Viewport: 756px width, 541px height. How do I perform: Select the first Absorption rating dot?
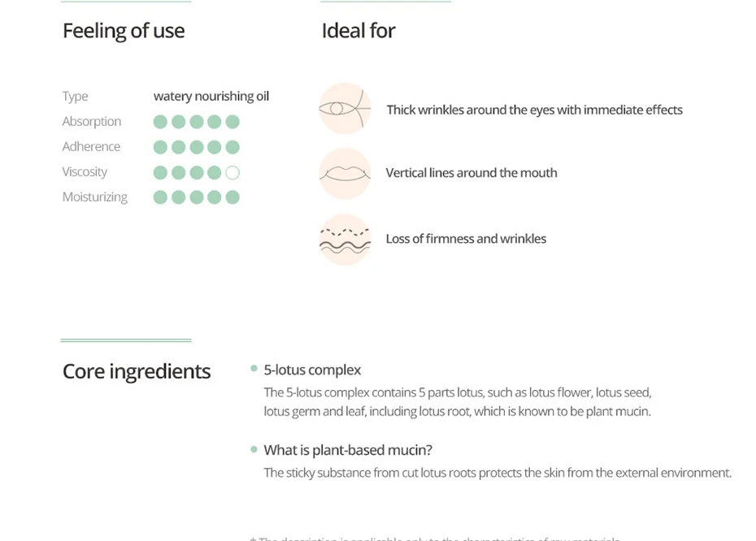coord(160,122)
